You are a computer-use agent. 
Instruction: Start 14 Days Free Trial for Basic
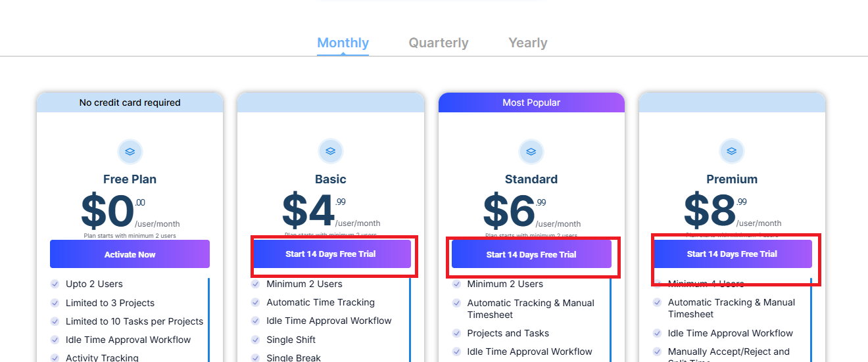click(x=331, y=254)
